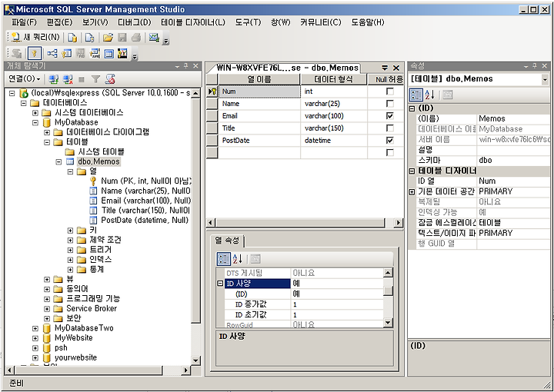Uncheck Null allowed for PostDate column
The image size is (554, 392).
click(389, 140)
